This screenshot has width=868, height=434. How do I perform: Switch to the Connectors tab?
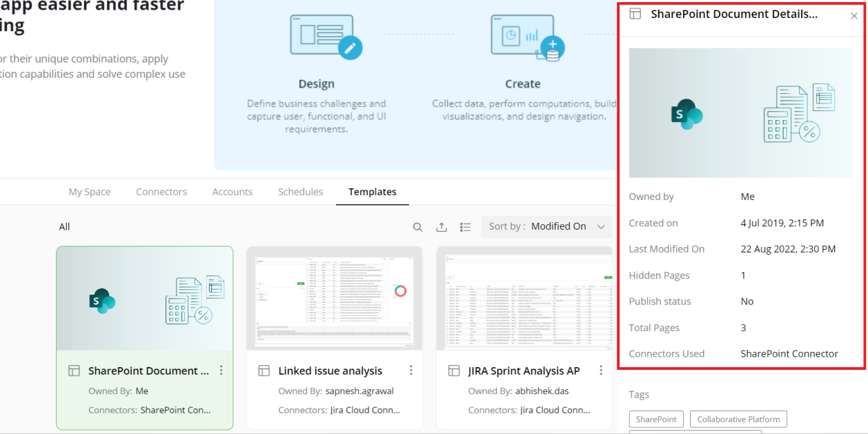click(161, 192)
